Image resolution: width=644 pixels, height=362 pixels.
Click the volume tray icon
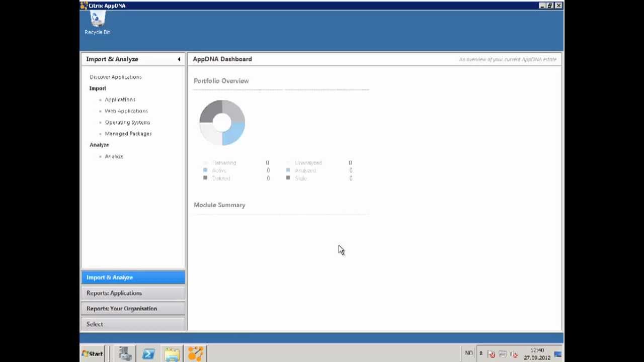(514, 354)
